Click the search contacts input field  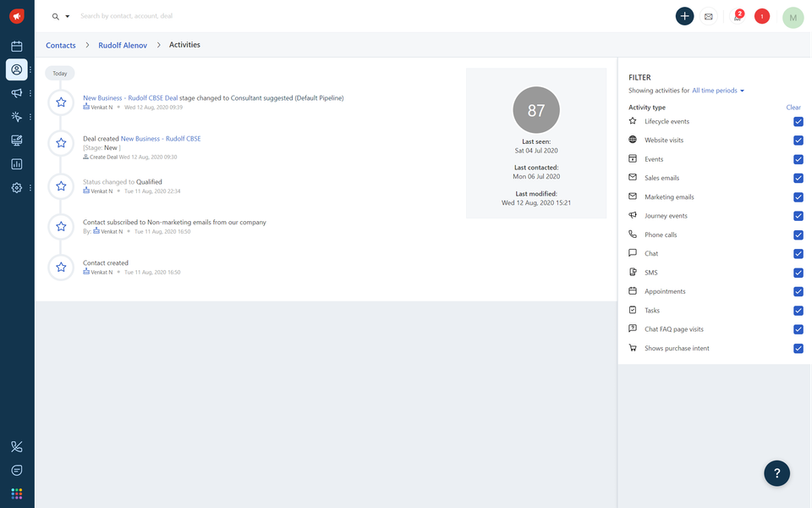pyautogui.click(x=254, y=16)
